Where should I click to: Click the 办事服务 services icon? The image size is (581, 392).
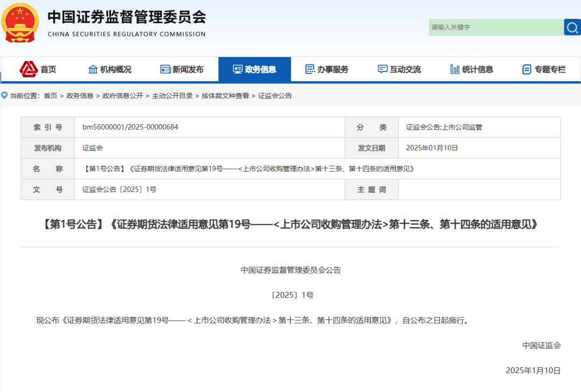(x=309, y=69)
